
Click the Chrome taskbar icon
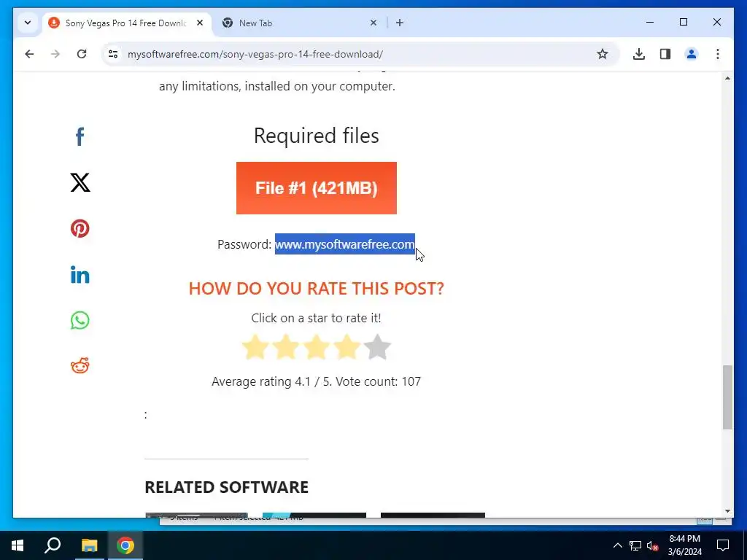(x=125, y=545)
